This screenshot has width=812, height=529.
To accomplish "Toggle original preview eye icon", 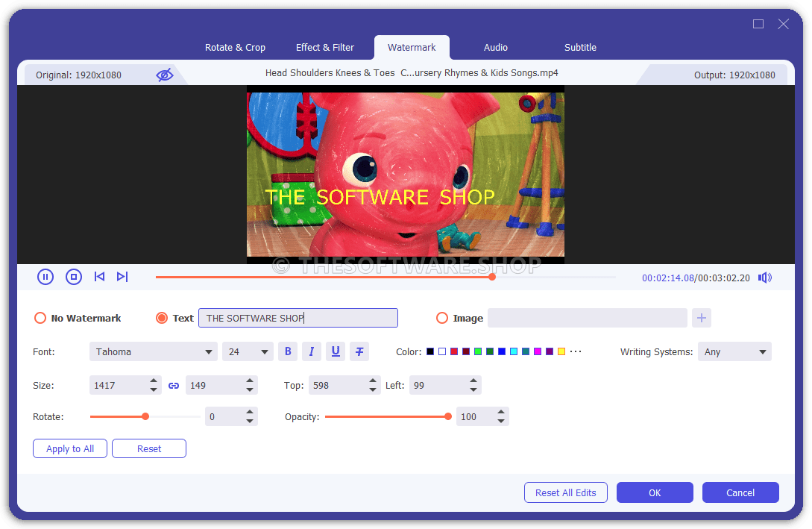I will pos(165,75).
